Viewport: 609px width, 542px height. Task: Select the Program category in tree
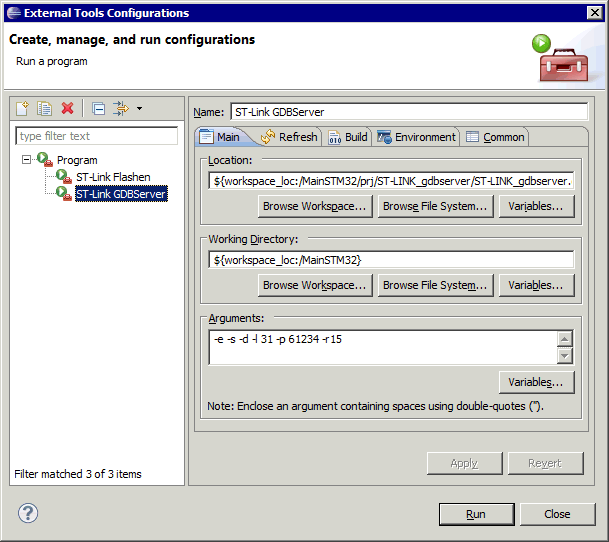click(x=77, y=160)
